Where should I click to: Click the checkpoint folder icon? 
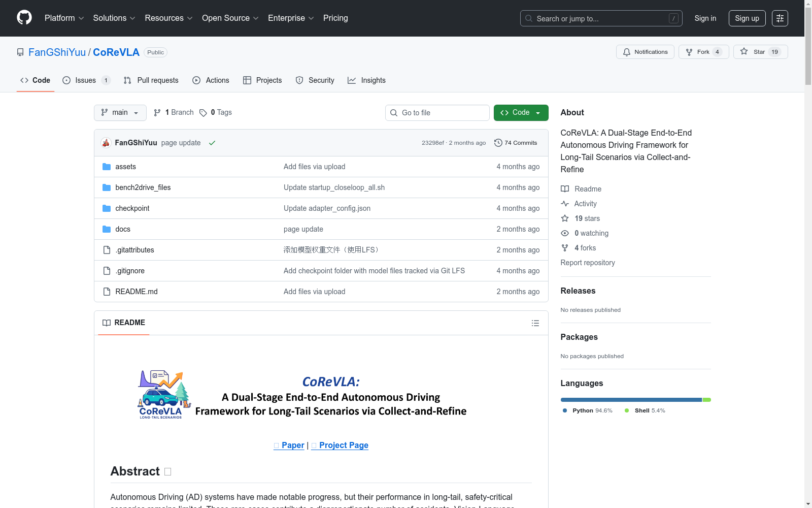pos(107,208)
